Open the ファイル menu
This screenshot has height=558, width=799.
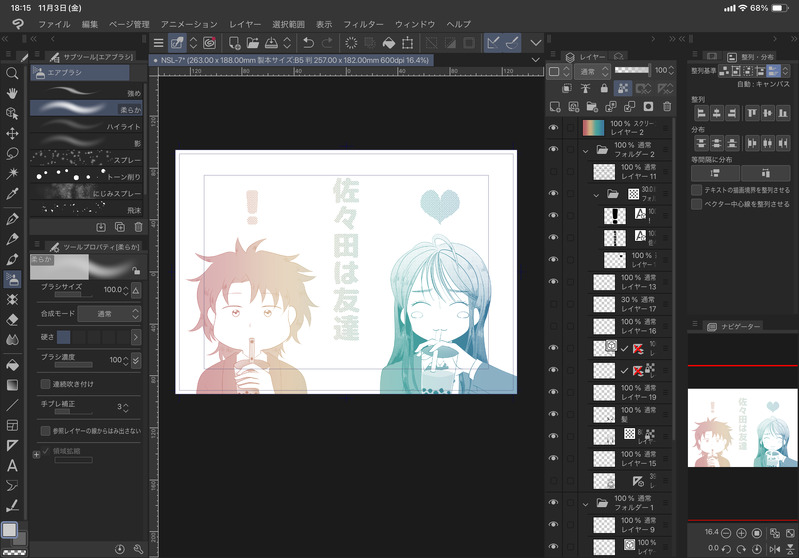[x=54, y=24]
